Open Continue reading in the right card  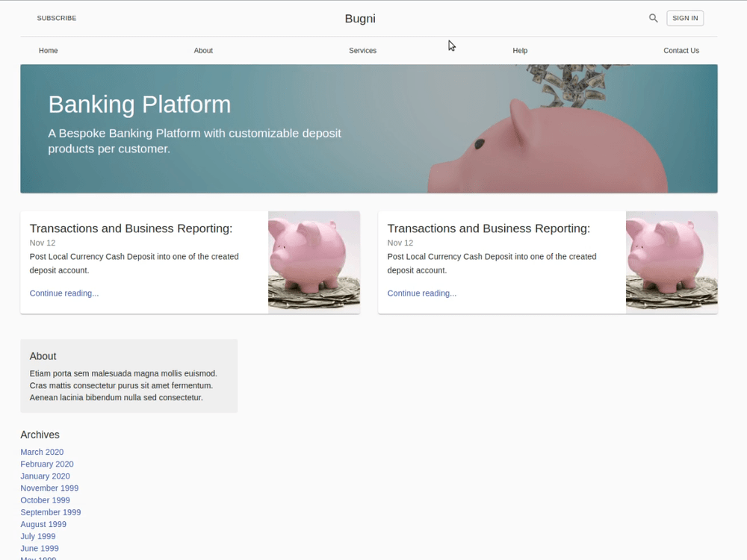tap(421, 293)
